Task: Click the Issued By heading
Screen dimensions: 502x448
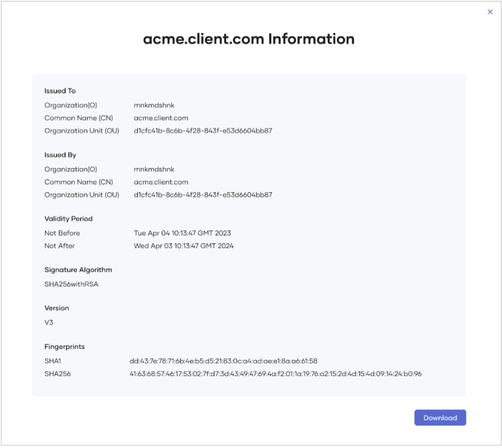Action: click(x=60, y=155)
